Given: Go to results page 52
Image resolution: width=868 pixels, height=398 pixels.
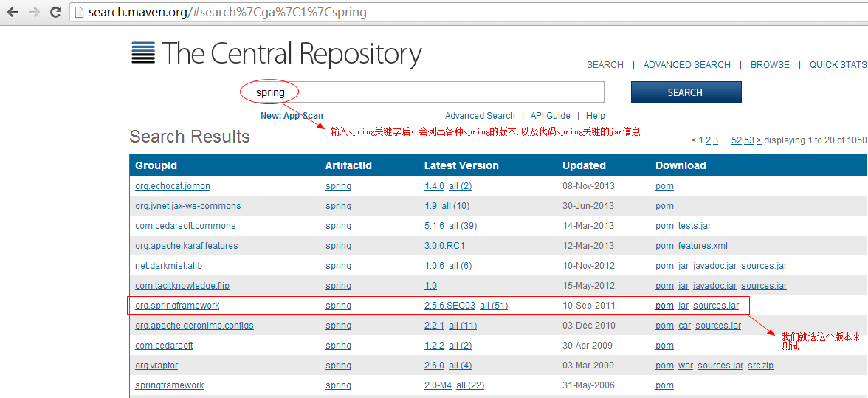Looking at the screenshot, I should [x=737, y=140].
